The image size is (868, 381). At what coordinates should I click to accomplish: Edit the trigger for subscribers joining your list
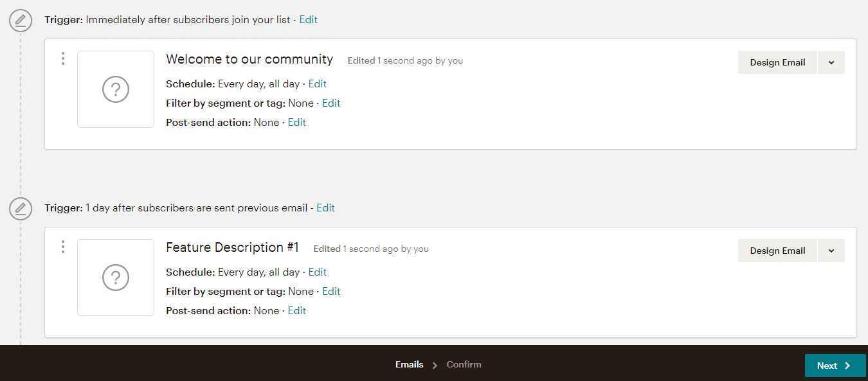(308, 19)
